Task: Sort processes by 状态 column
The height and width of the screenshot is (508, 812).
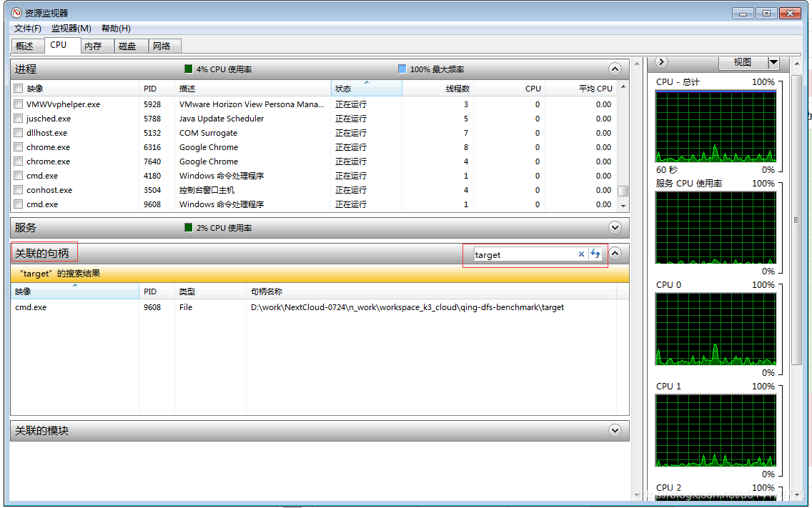Action: (x=366, y=89)
